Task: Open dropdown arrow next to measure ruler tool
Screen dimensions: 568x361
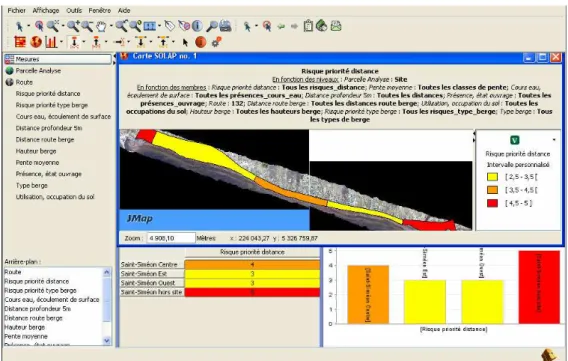Action: (160, 26)
